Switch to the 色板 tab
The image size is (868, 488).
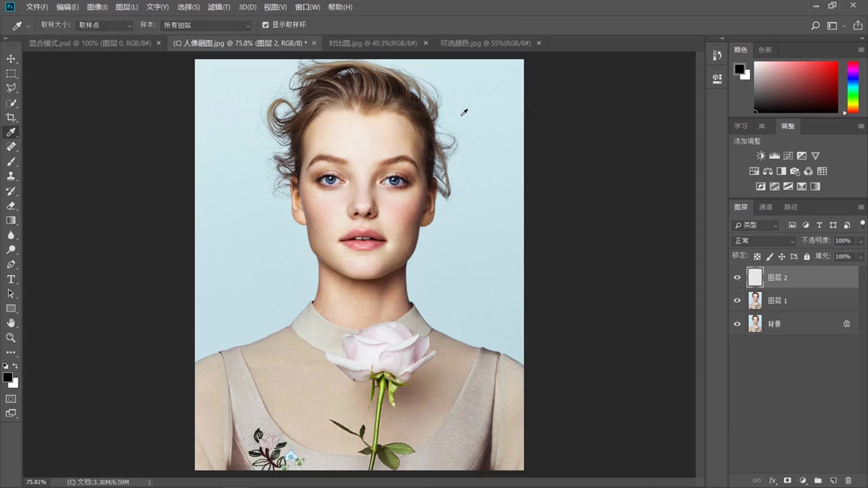click(765, 50)
